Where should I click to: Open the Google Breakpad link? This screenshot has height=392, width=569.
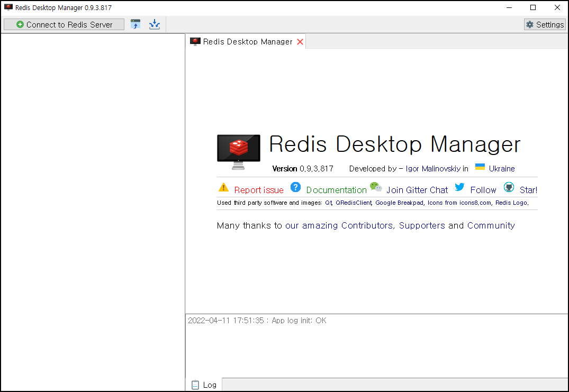(399, 203)
